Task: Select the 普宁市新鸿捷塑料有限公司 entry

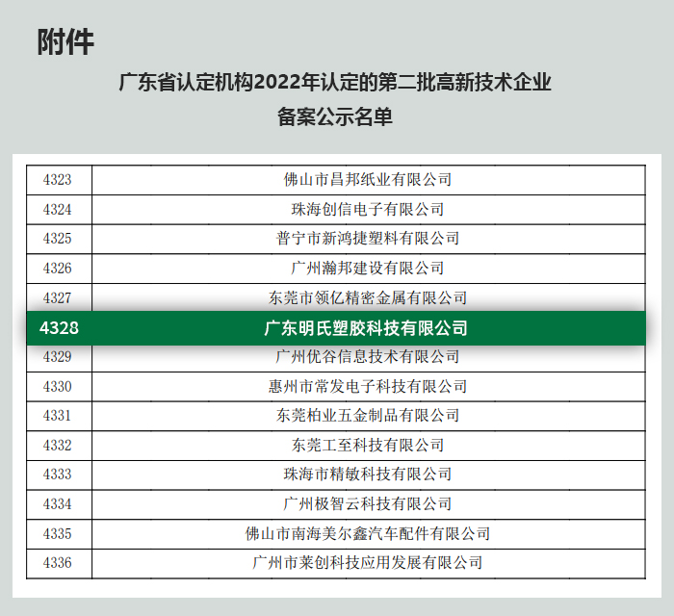Action: [x=367, y=238]
